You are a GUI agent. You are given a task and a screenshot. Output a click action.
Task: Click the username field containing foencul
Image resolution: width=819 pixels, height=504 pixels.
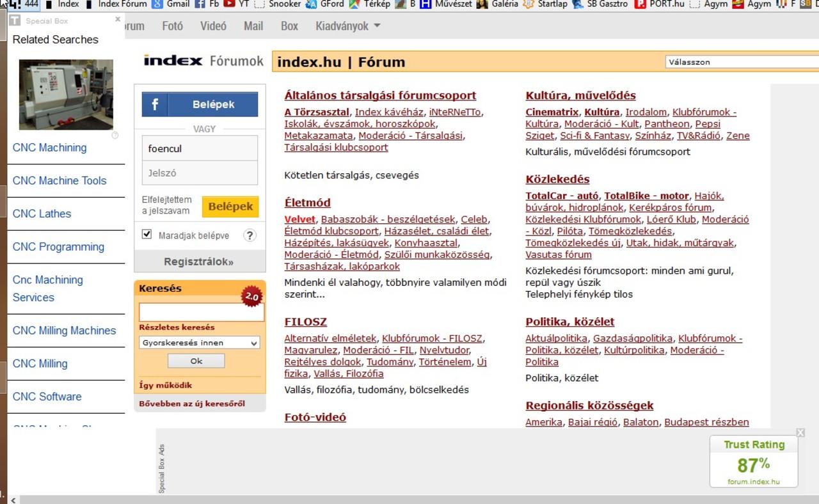(x=200, y=148)
